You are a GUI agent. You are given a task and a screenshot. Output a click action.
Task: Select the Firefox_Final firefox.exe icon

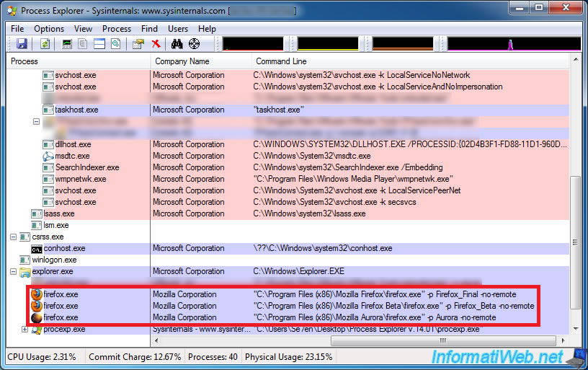point(36,294)
